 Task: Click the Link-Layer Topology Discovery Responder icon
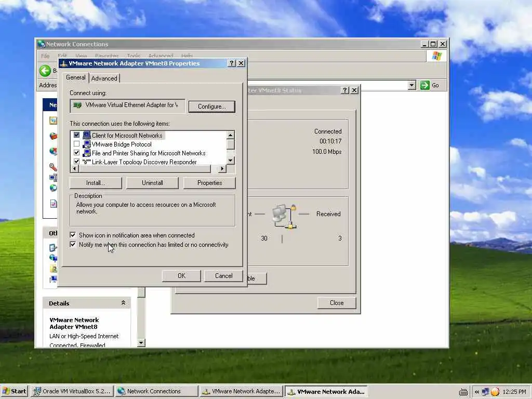coord(87,162)
